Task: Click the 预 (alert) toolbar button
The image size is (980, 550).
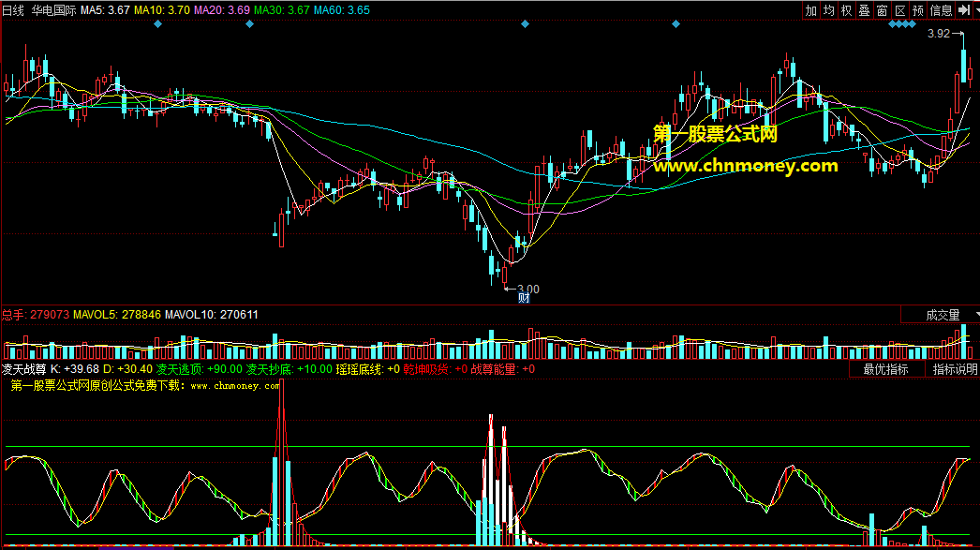Action: point(918,10)
